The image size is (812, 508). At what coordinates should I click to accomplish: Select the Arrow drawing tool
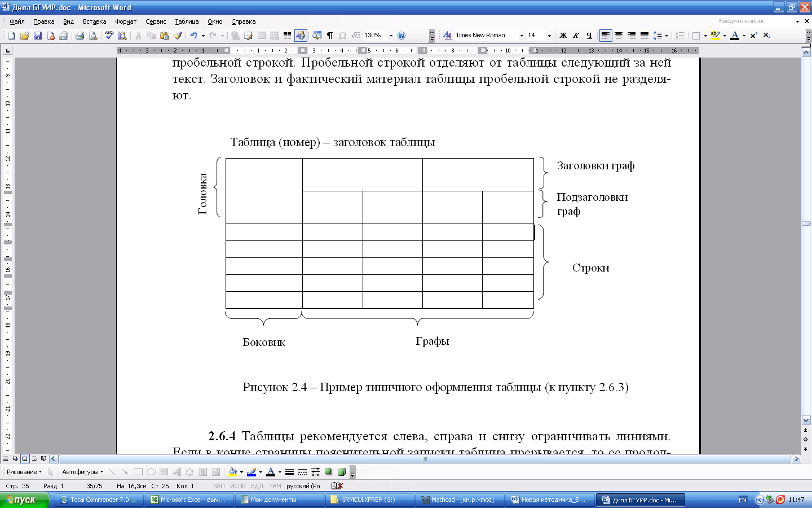click(125, 472)
